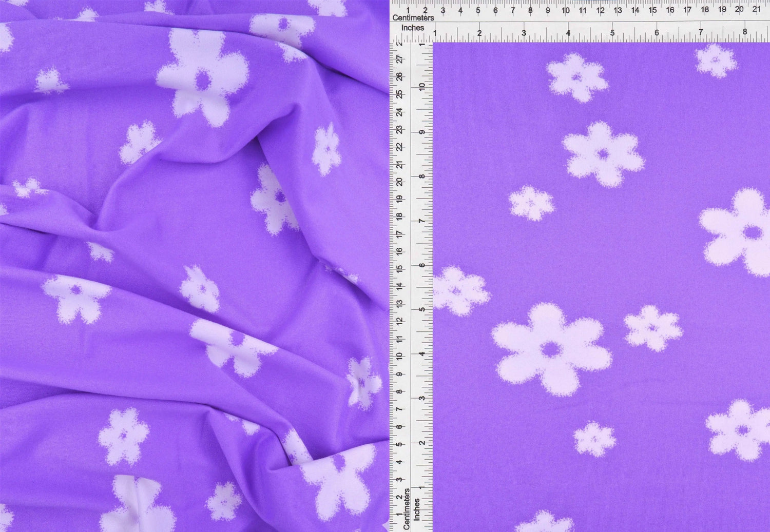Click the largest flower on the flat swatch
This screenshot has width=770, height=532.
551,349
